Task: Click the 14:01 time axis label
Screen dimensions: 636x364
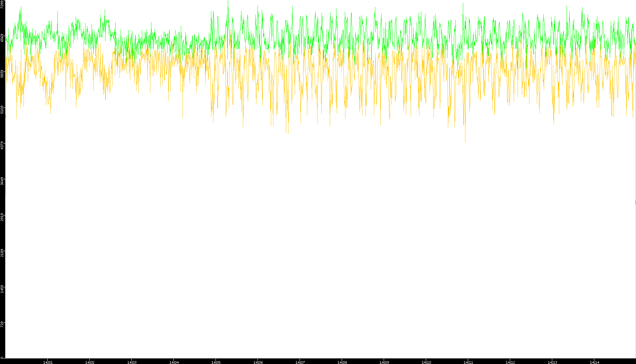Action: pyautogui.click(x=48, y=362)
